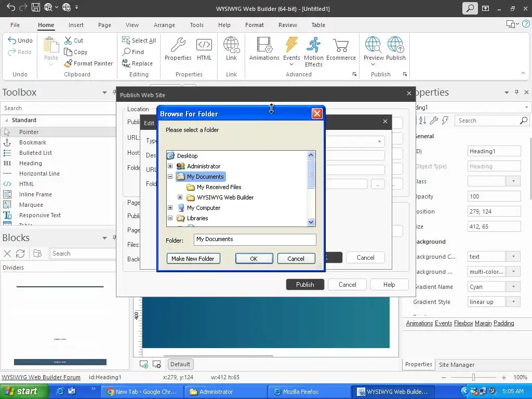Click the Events lightning icon

[291, 45]
